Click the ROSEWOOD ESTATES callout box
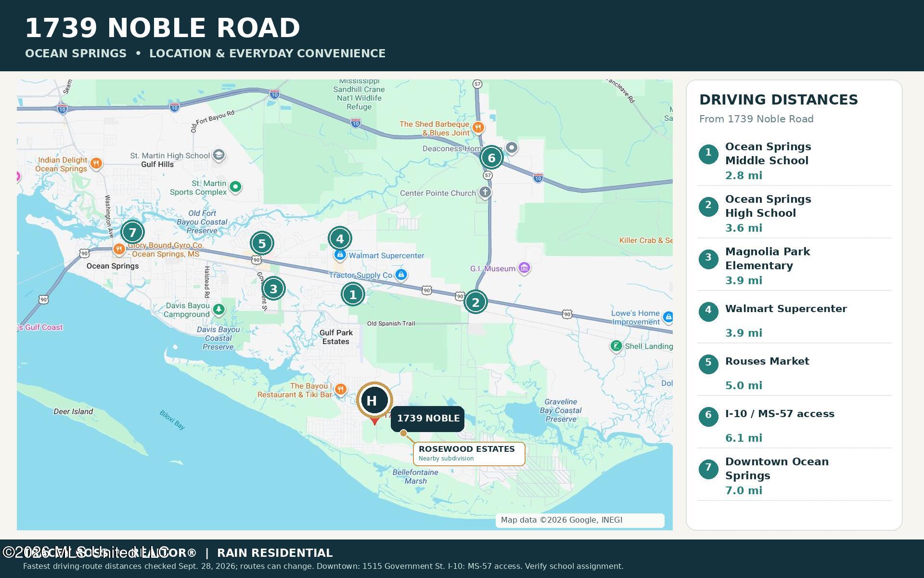This screenshot has height=578, width=924. point(469,454)
